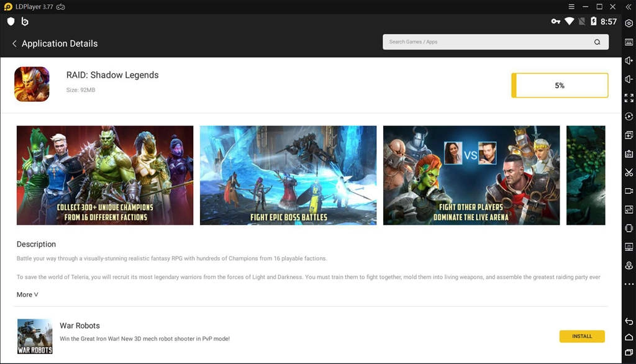
Task: Click the gamepad icon in title bar
Action: 60,7
